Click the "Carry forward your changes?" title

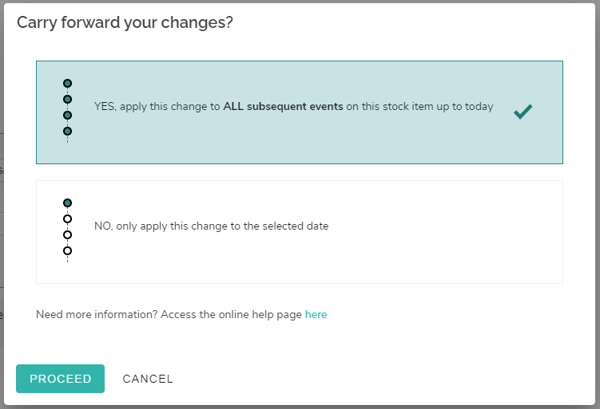125,21
